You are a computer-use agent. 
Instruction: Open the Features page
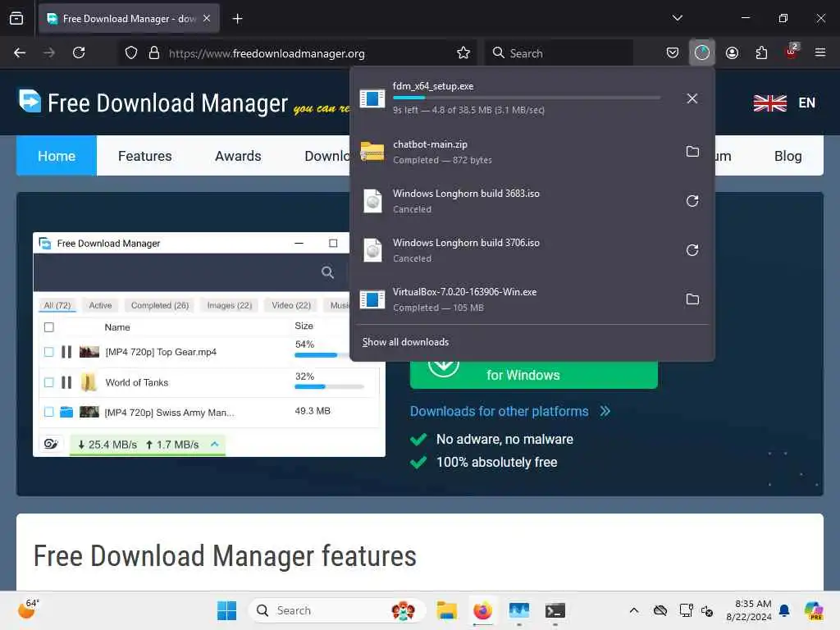(x=144, y=156)
